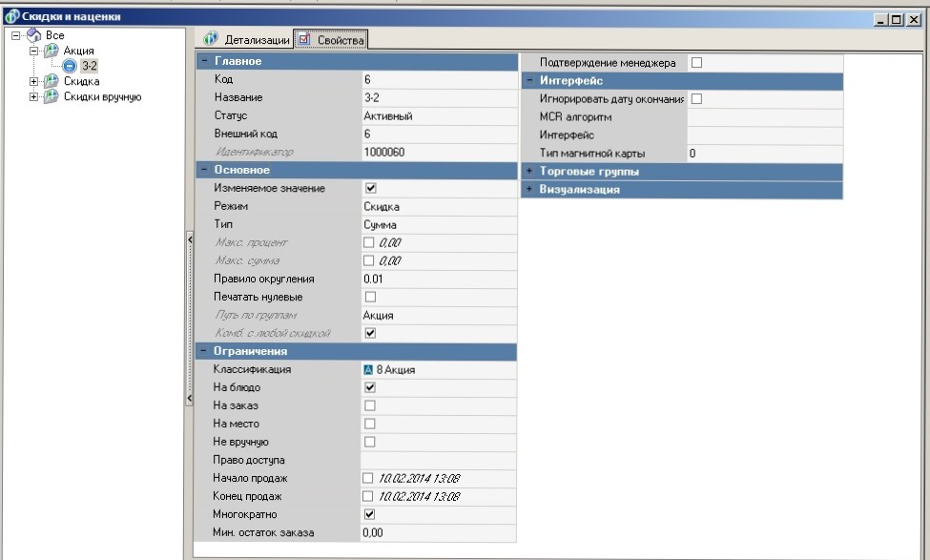Select the 3-2 discount item icon

(x=70, y=66)
